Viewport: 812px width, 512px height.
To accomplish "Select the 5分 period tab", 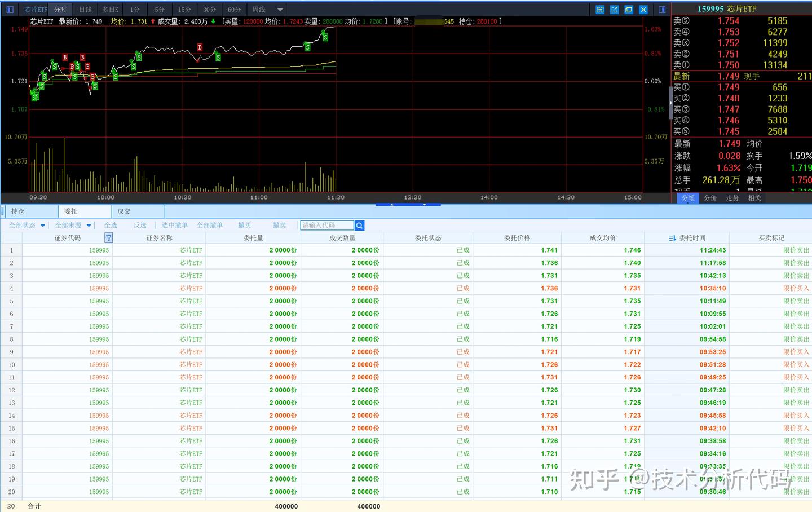I will [160, 10].
